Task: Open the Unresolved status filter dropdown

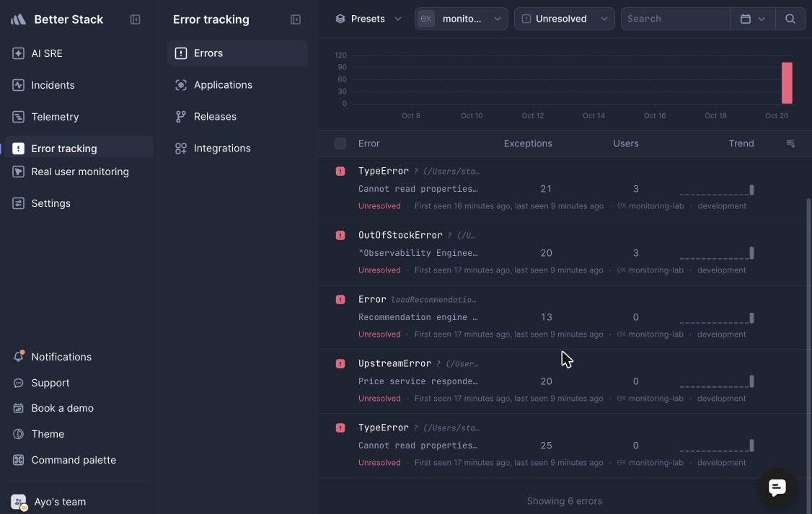Action: (565, 19)
